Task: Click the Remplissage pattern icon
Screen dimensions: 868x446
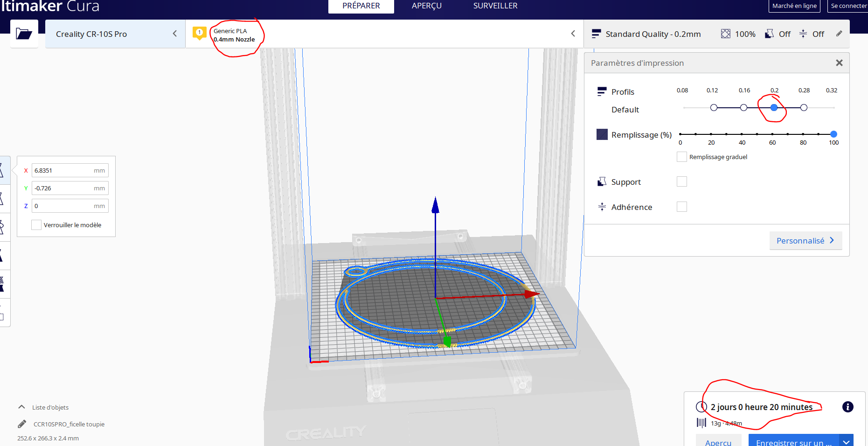Action: [602, 134]
